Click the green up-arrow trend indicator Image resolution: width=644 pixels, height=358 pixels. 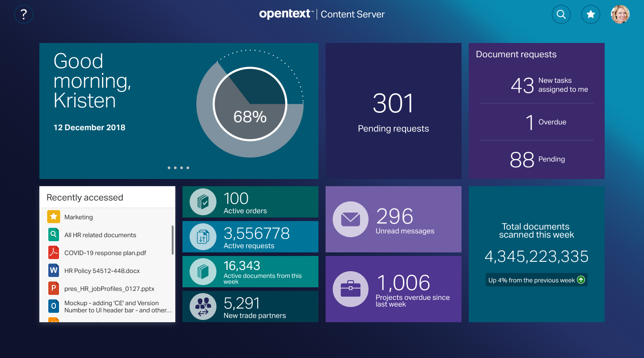point(580,280)
